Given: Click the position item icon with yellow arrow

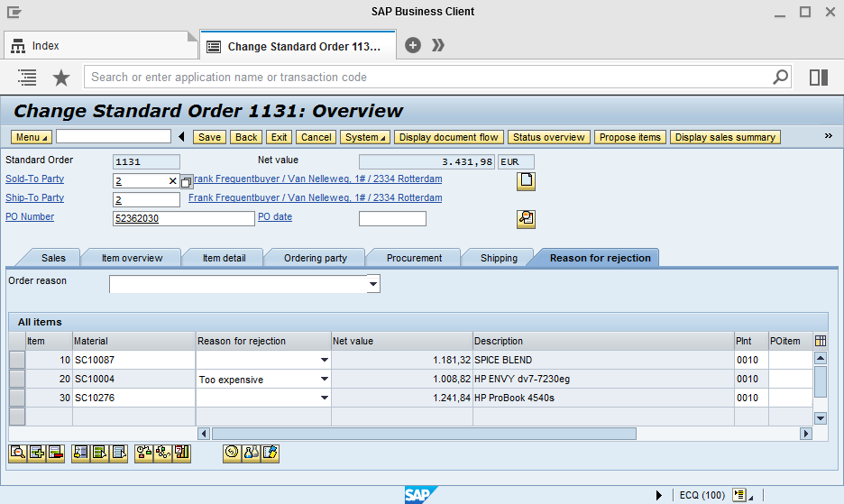Looking at the screenshot, I should (x=81, y=453).
